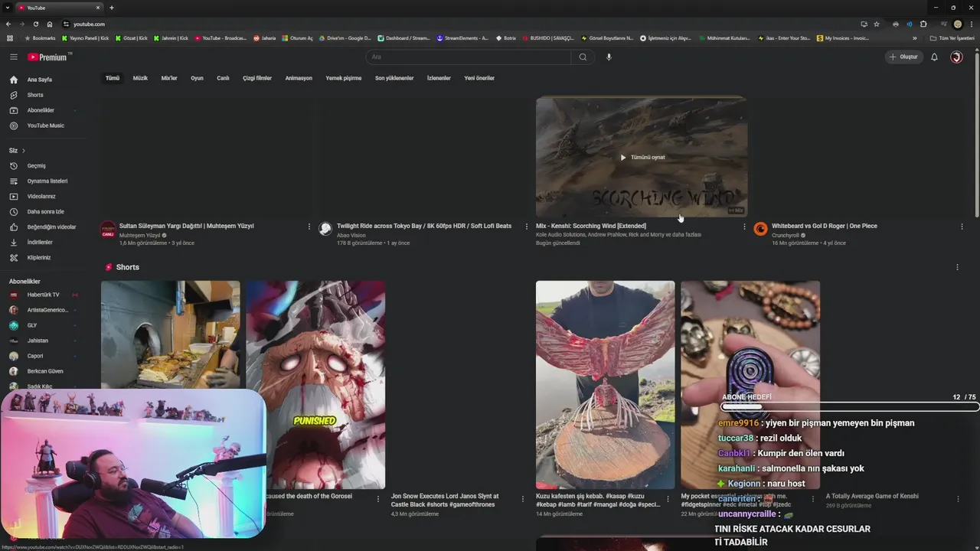Open Geçmiş watch history

point(46,165)
